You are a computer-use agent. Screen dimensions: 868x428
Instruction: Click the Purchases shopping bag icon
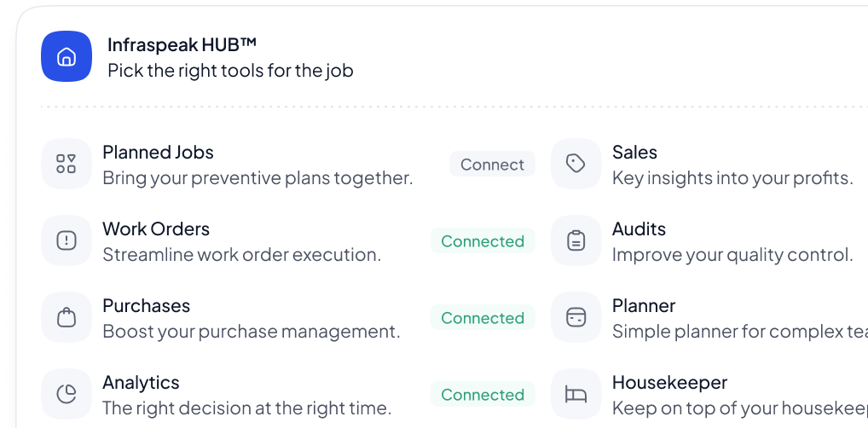pos(67,318)
